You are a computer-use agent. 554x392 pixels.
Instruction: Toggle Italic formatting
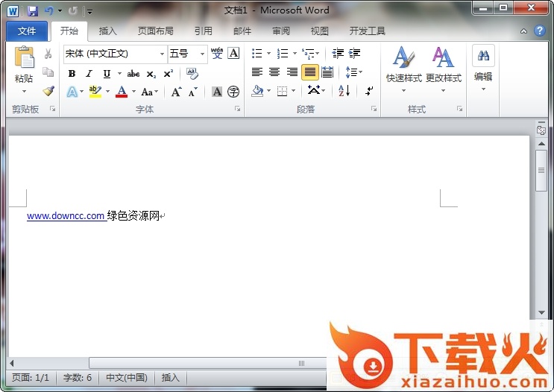coord(89,73)
